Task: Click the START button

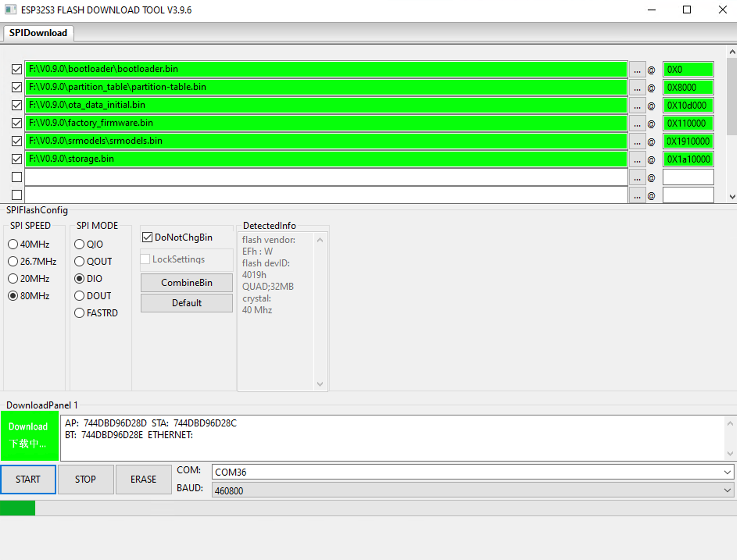Action: pos(28,479)
